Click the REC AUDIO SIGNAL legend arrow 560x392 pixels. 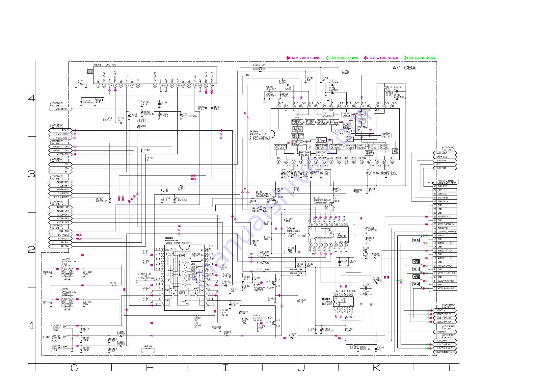tap(366, 58)
